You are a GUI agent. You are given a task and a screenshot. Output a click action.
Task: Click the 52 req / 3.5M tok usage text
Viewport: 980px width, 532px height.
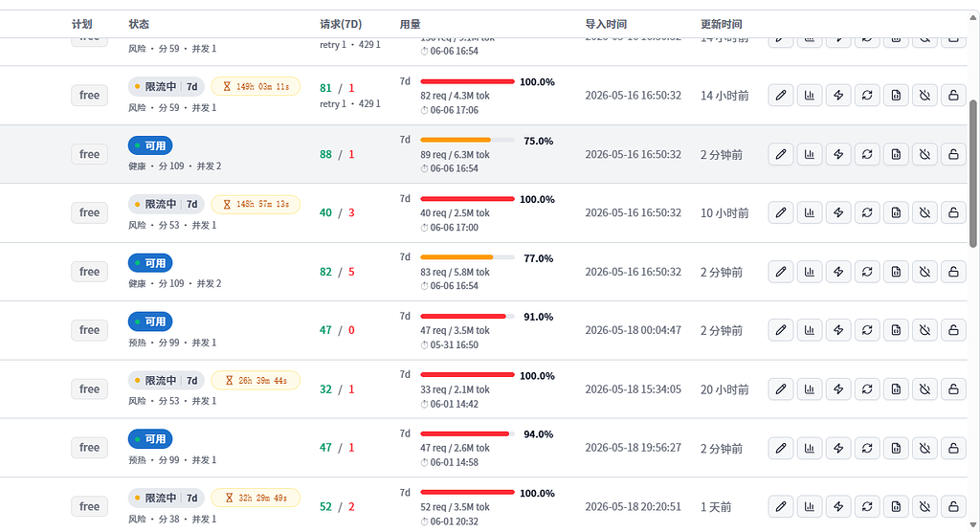(455, 507)
